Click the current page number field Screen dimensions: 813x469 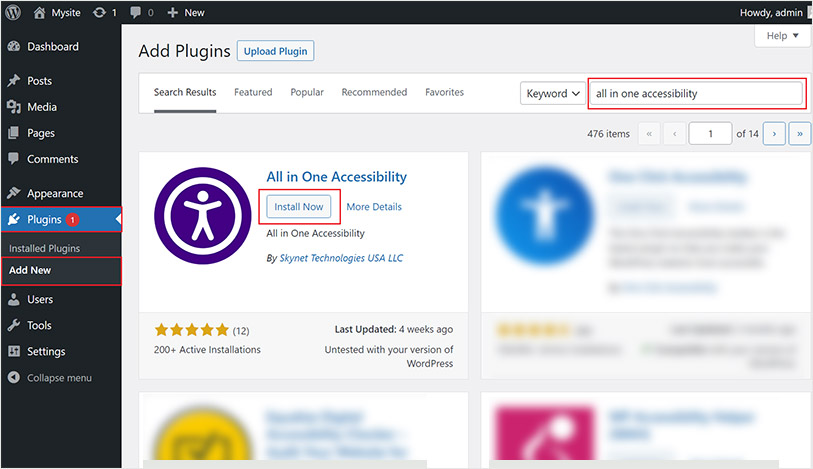710,134
